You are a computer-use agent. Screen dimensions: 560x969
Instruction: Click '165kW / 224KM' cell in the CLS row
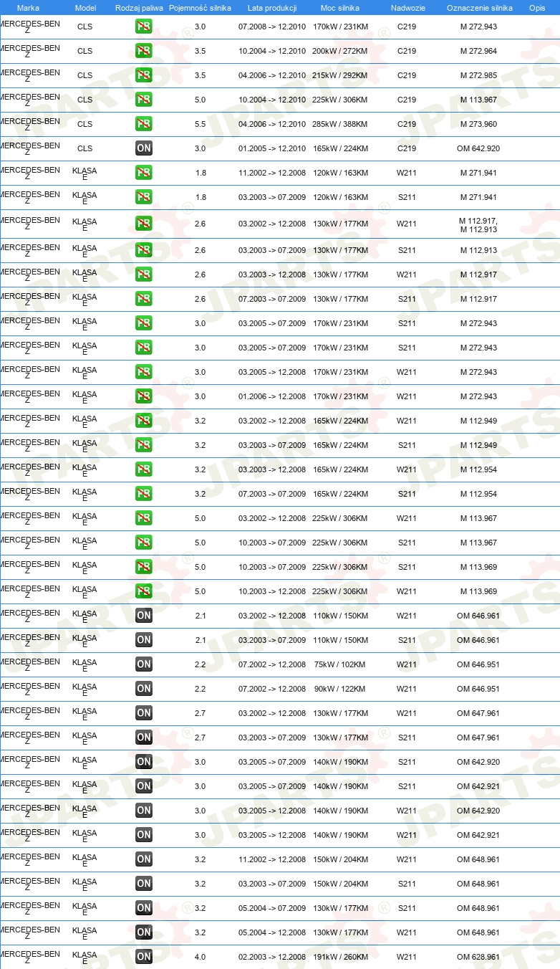click(340, 148)
